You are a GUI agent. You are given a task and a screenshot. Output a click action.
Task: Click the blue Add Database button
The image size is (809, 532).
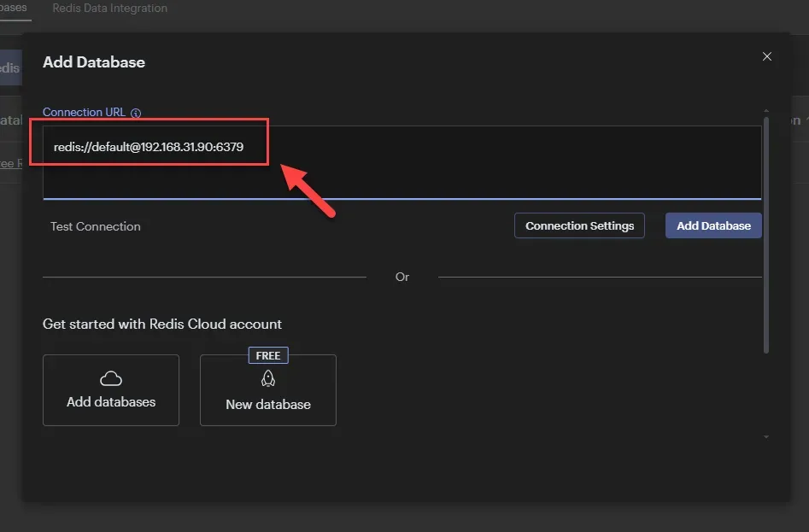[x=713, y=225]
